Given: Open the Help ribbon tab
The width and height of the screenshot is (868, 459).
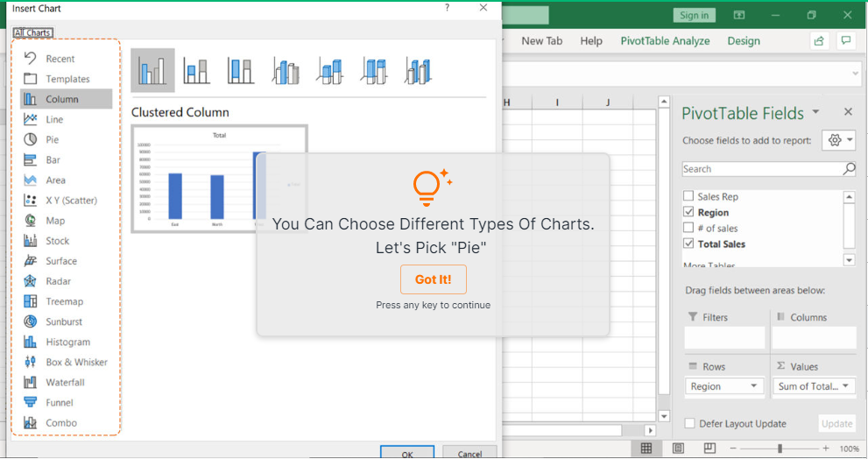Looking at the screenshot, I should point(590,41).
